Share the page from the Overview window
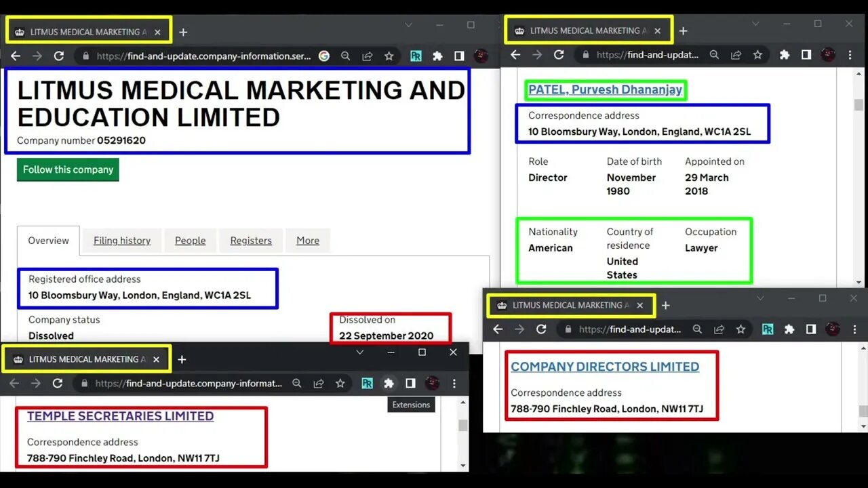The height and width of the screenshot is (488, 868). (x=368, y=56)
